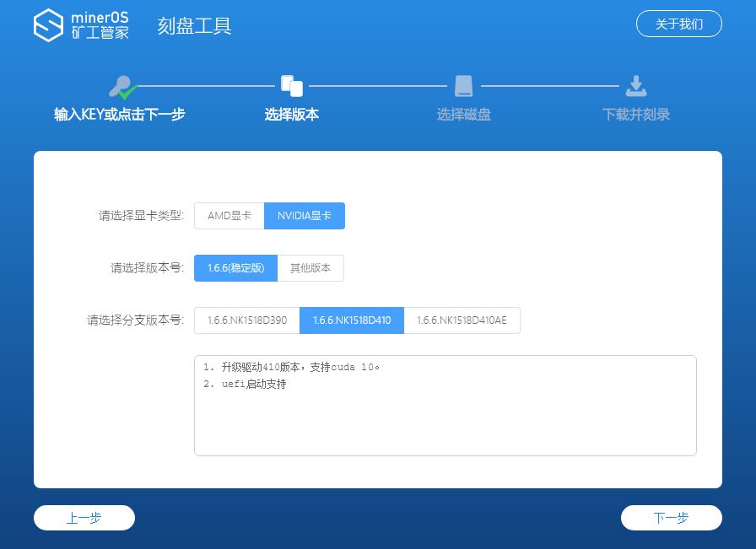The width and height of the screenshot is (756, 549).
Task: Select NVIDIA显卡 as the GPU type
Action: click(305, 215)
